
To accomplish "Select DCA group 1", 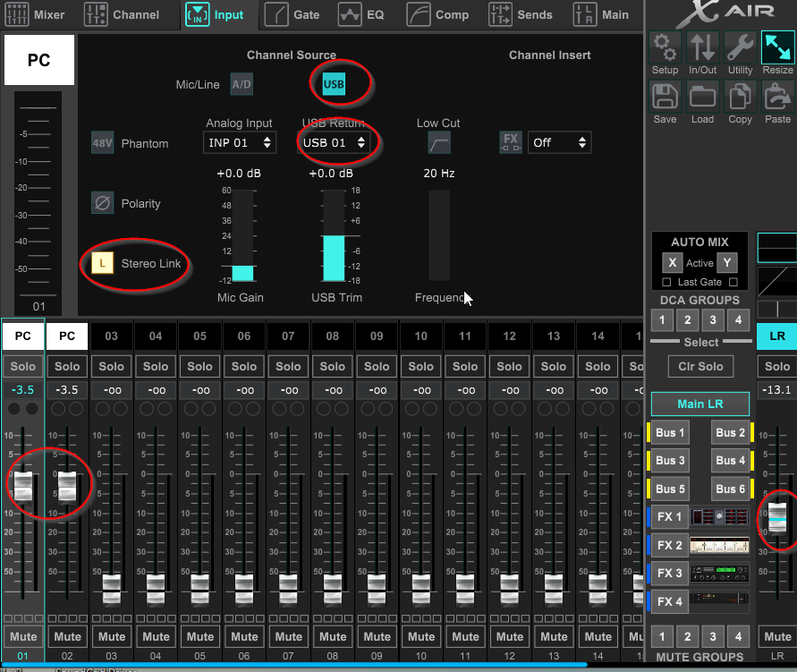I will click(662, 319).
